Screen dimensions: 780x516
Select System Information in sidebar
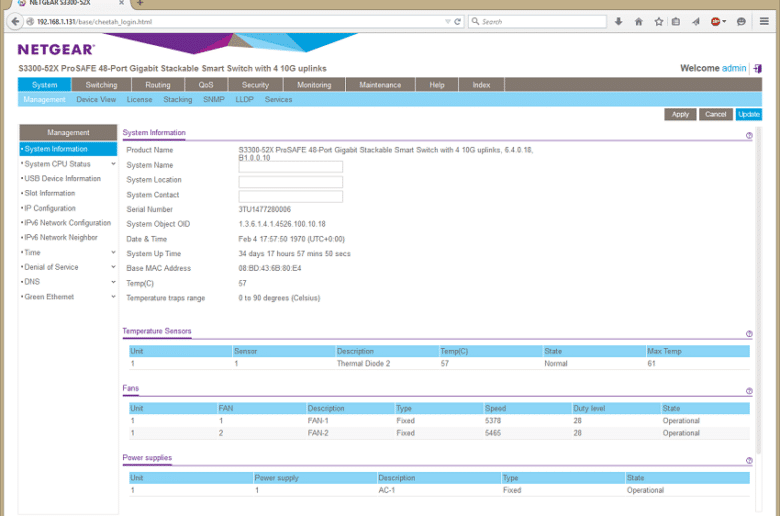click(68, 149)
